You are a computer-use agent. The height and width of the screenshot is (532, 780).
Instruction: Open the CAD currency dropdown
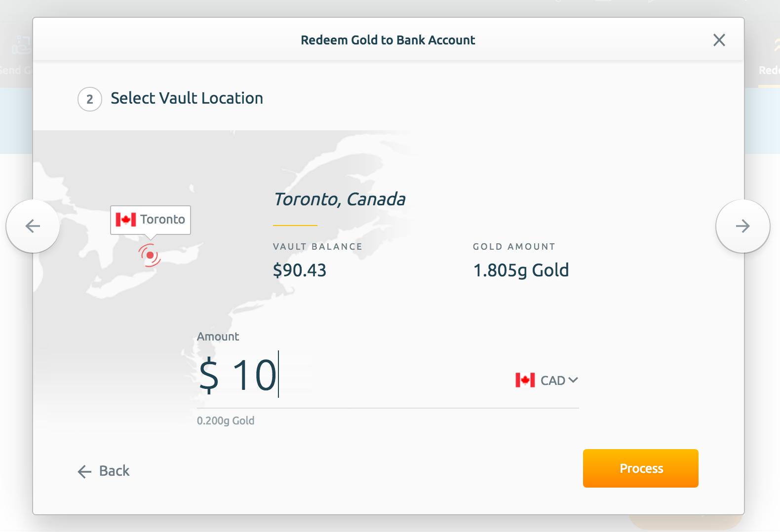point(546,380)
